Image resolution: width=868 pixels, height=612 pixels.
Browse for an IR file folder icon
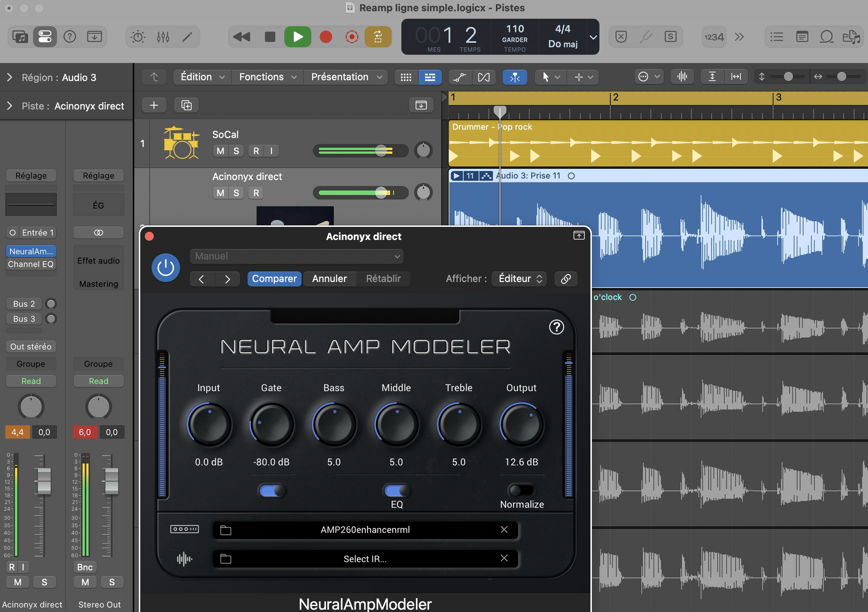pos(226,559)
